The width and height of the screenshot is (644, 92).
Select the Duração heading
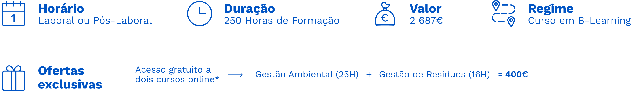click(249, 9)
